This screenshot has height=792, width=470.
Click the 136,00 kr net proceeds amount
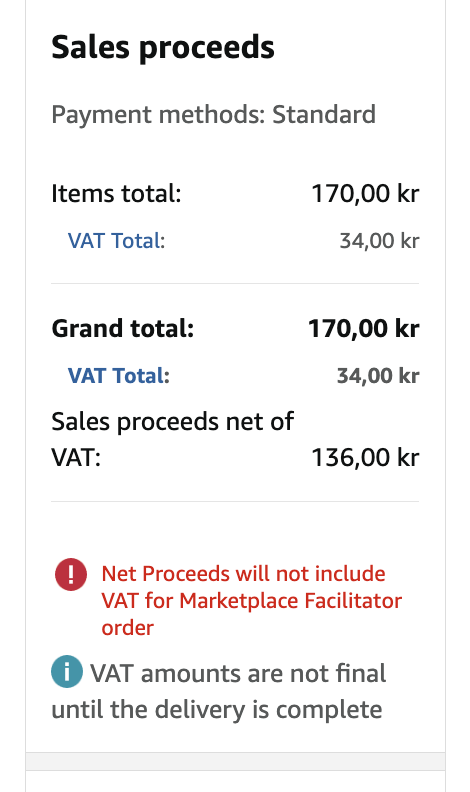365,458
